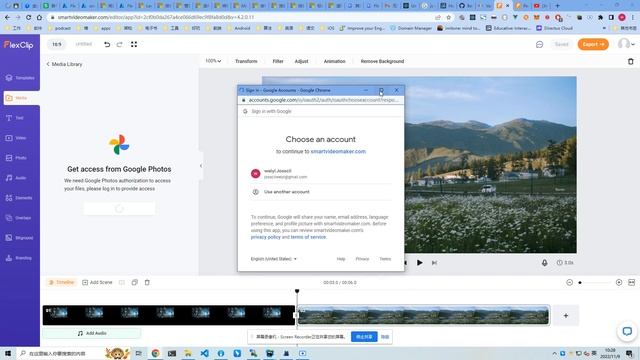Open the Transform menu
The height and width of the screenshot is (360, 640).
point(246,61)
